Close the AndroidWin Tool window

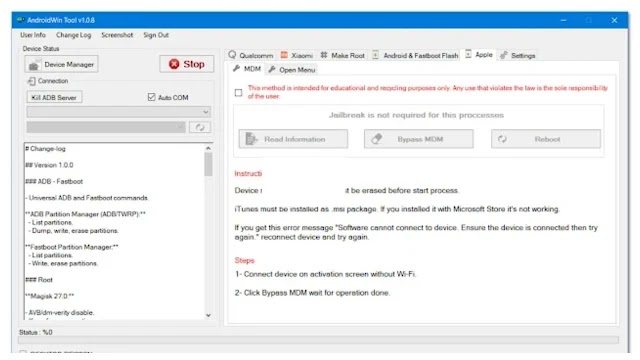(x=614, y=20)
